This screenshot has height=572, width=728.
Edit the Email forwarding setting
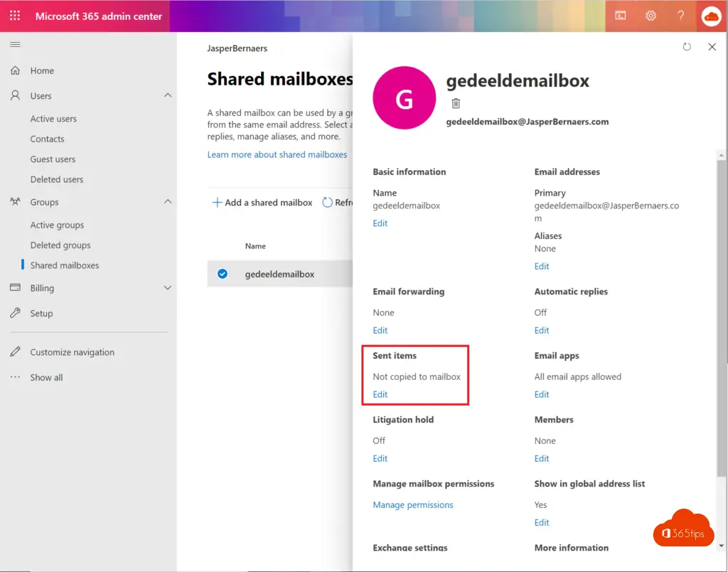(380, 330)
